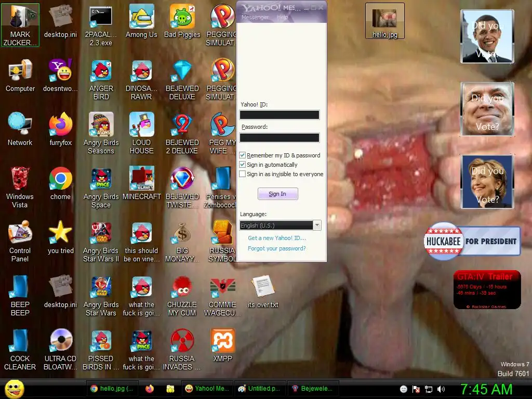Select the chome Chrome shortcut

pos(61,183)
